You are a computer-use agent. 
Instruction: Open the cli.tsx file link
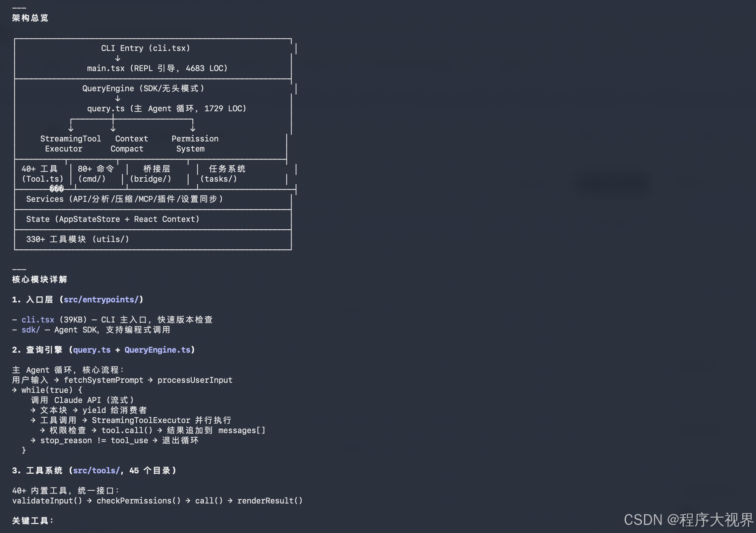pyautogui.click(x=38, y=320)
